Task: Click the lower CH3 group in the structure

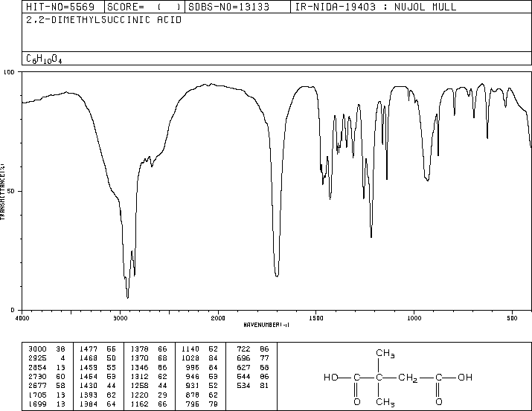Action: coord(385,403)
